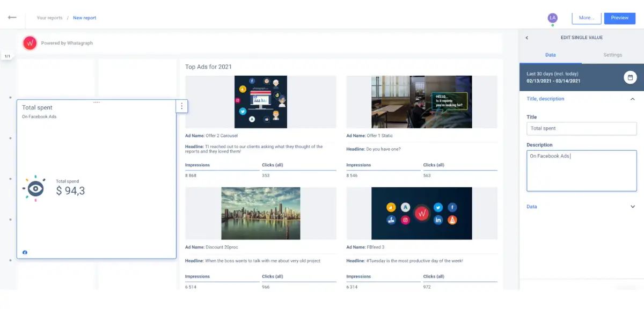The image size is (644, 322).
Task: Click the Facebook source icon in widget
Action: point(25,252)
